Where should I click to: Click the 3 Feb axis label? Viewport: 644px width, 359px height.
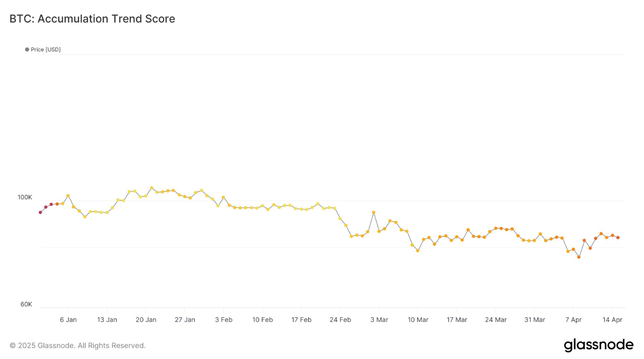tap(224, 320)
